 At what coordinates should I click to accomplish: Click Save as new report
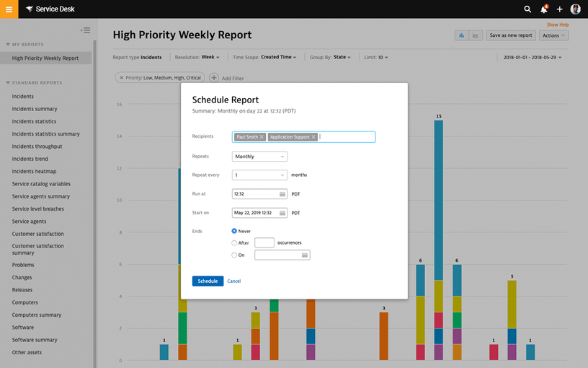(511, 35)
